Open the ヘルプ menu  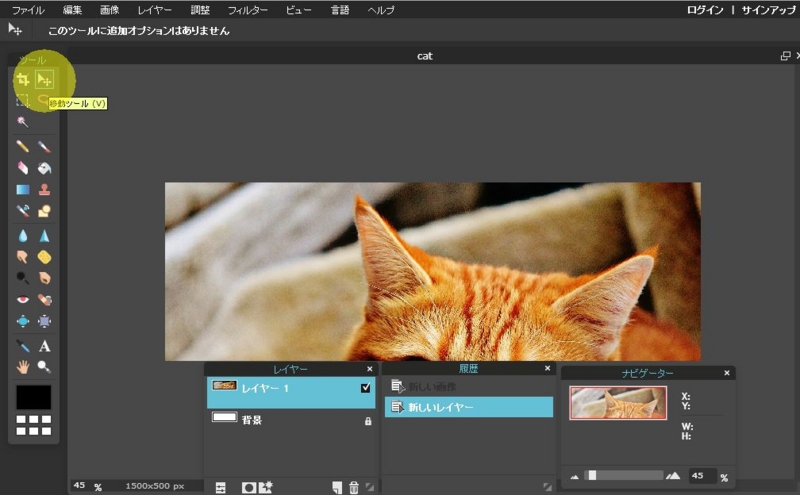[x=381, y=10]
